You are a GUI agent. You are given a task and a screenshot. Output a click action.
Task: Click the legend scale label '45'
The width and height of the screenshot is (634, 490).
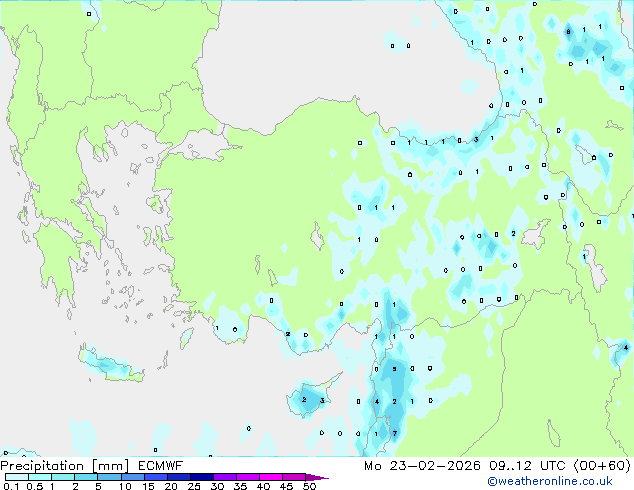(286, 486)
